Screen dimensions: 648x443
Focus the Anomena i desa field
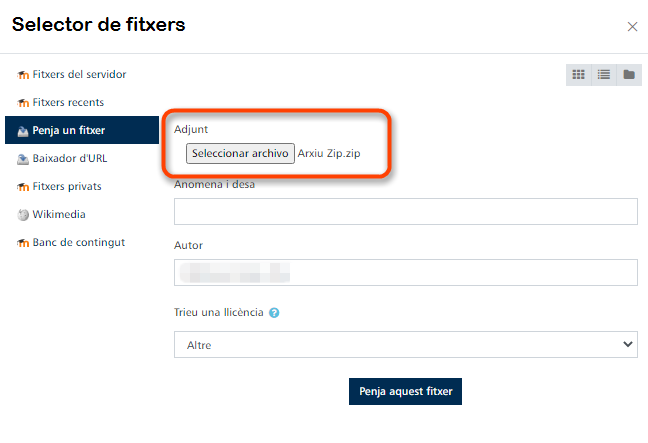click(406, 212)
